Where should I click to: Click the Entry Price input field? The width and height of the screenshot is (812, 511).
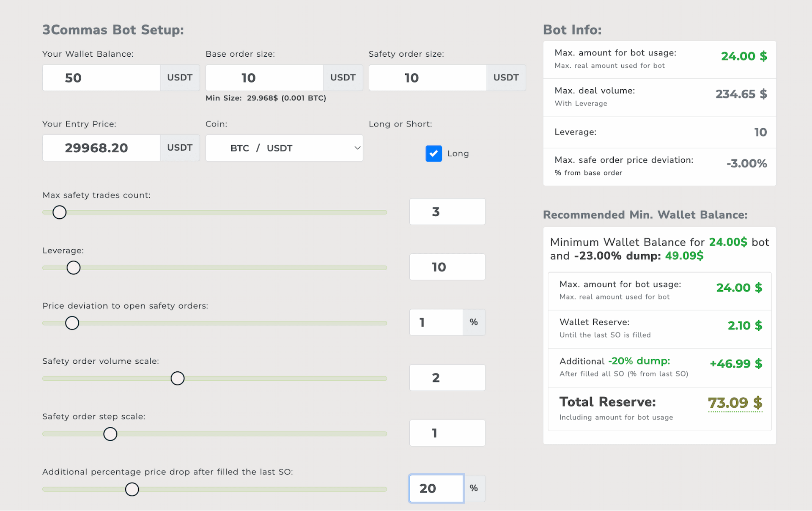101,148
